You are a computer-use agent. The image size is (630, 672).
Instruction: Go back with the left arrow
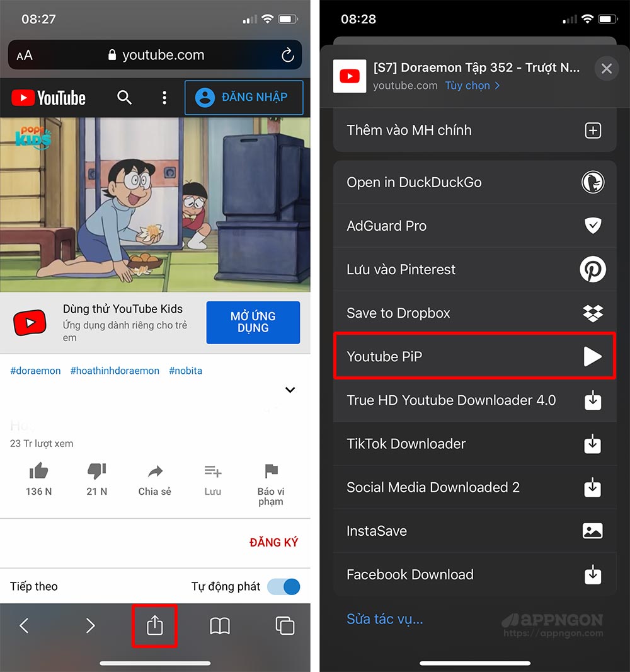pyautogui.click(x=25, y=626)
